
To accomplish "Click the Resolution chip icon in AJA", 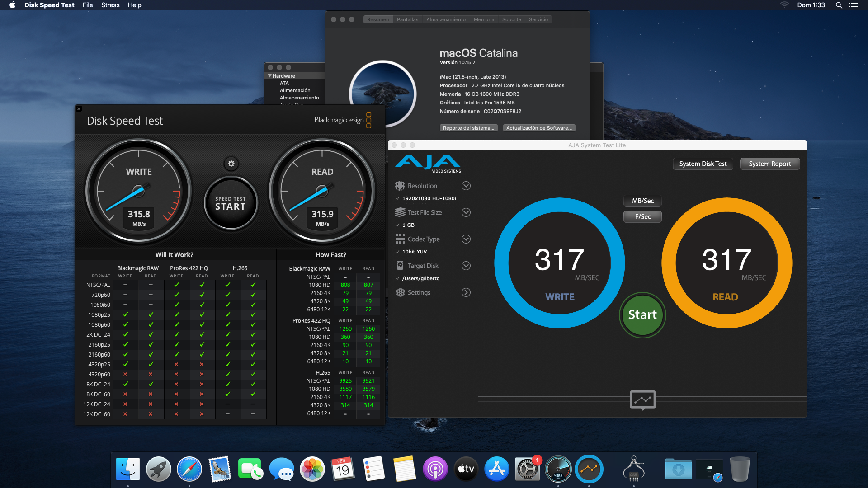I will tap(400, 186).
